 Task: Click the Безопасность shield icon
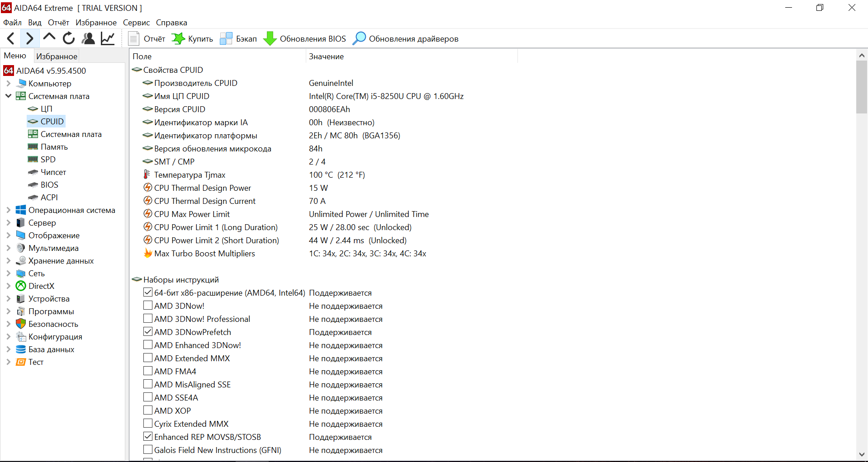click(x=21, y=324)
